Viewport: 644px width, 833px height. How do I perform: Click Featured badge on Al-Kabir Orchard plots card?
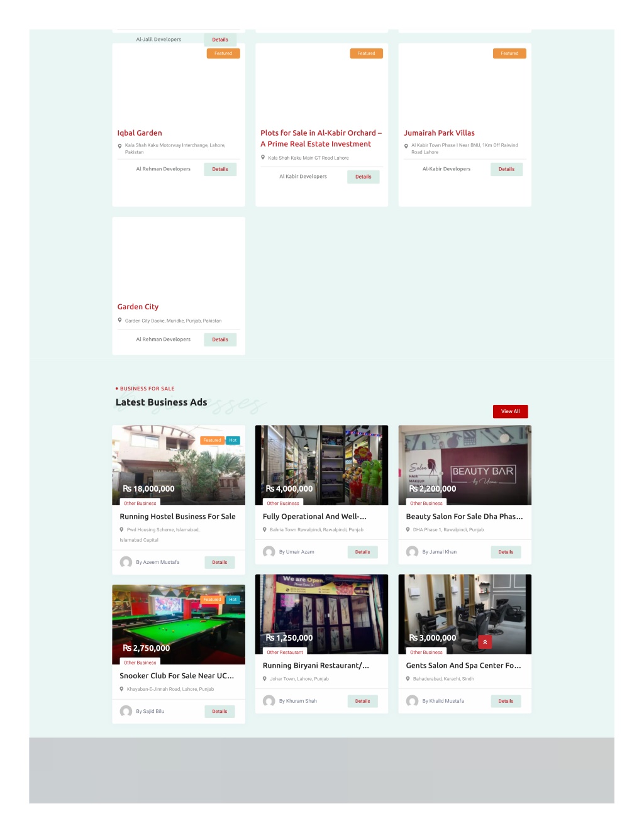[x=367, y=53]
